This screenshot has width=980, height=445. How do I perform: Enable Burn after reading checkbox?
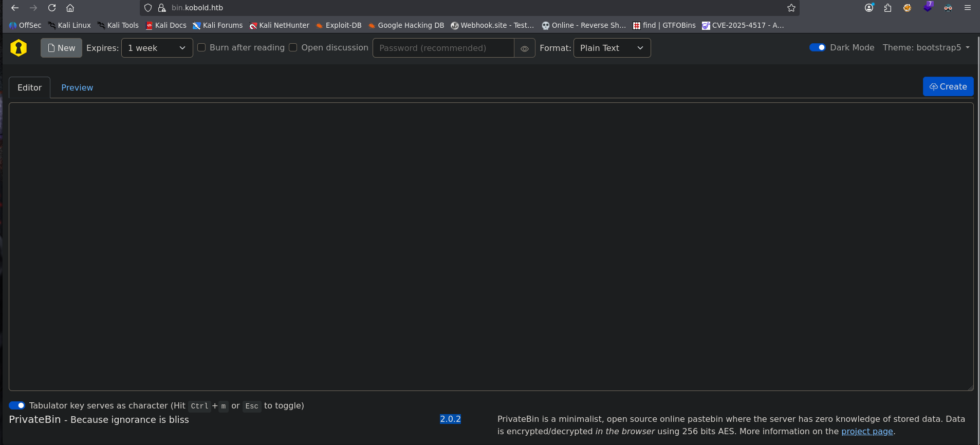tap(202, 47)
